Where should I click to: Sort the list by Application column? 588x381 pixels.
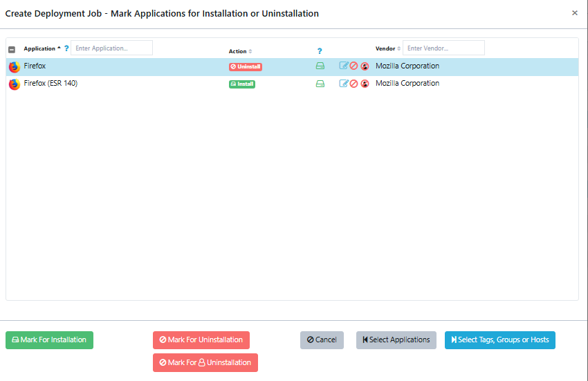pyautogui.click(x=39, y=48)
